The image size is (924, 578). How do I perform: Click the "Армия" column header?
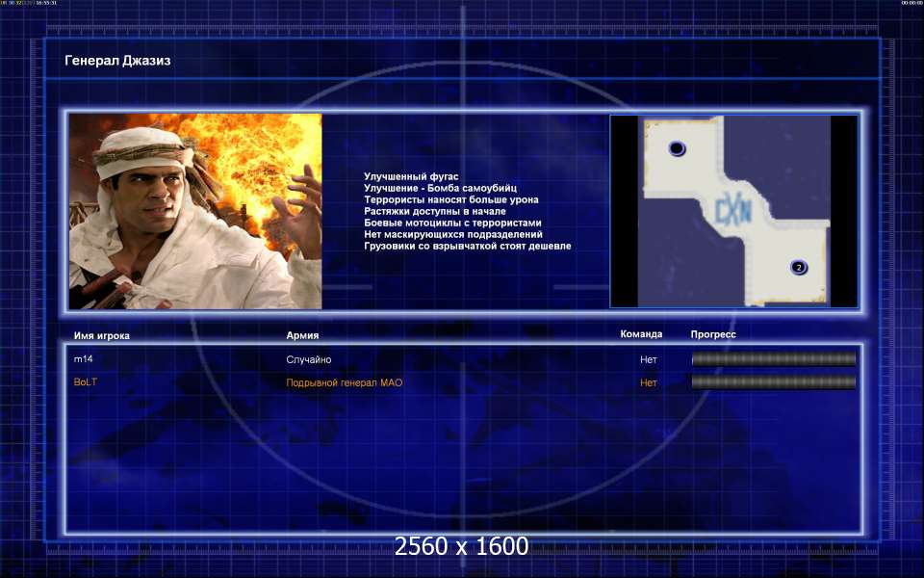pyautogui.click(x=302, y=335)
